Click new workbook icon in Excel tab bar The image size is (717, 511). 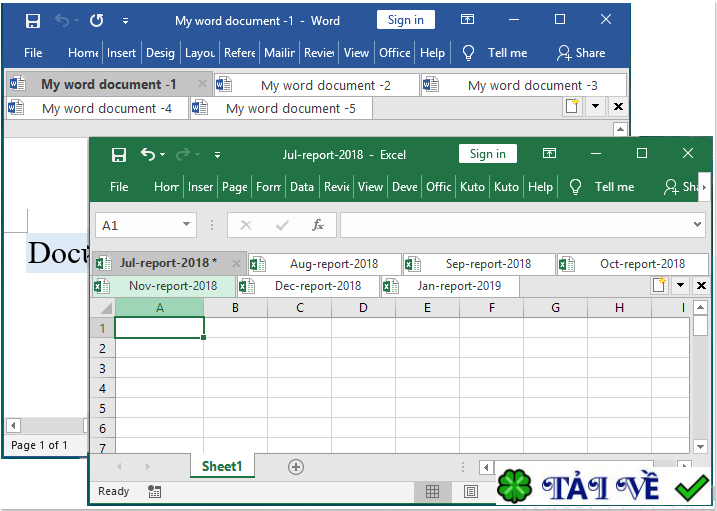pos(659,285)
